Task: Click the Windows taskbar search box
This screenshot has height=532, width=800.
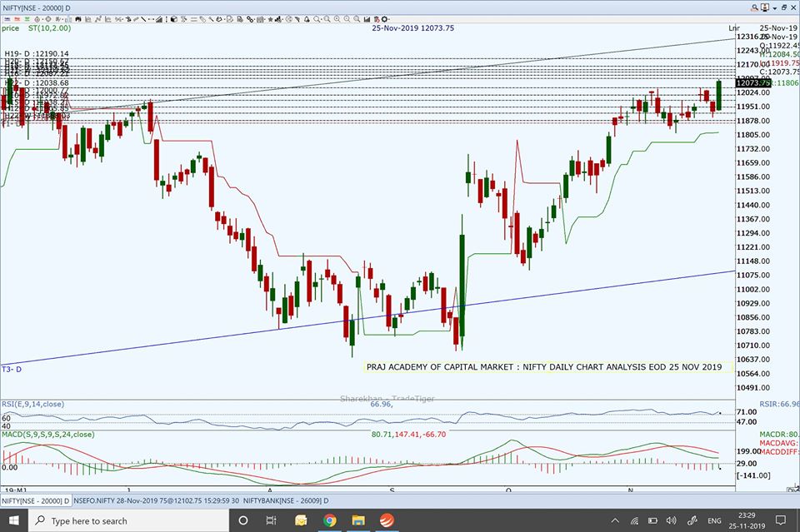Action: pyautogui.click(x=128, y=520)
